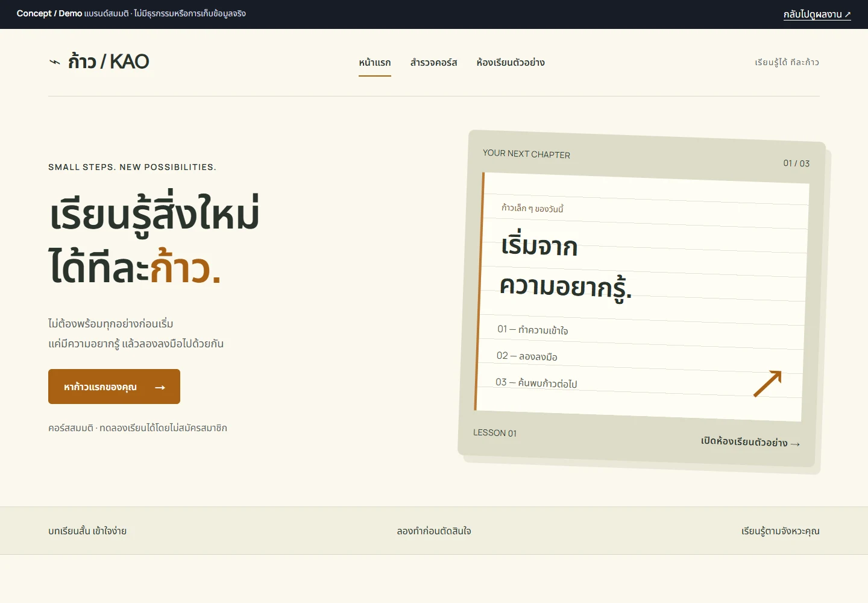Screen dimensions: 868x603
Task: Click เปิดห้องเรียนตัวอย่าง link in card
Action: pos(750,442)
